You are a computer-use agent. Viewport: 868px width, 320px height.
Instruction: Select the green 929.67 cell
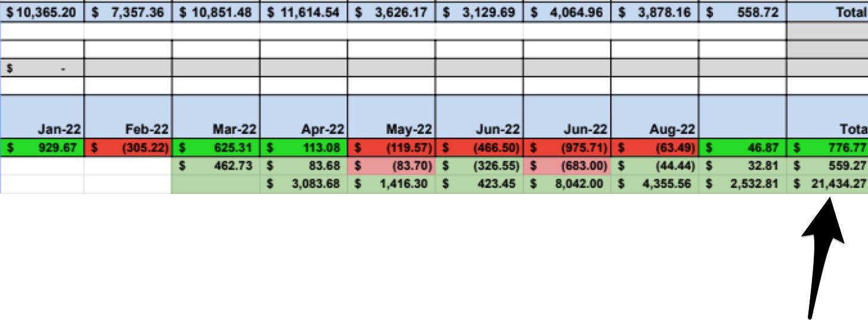coord(41,147)
